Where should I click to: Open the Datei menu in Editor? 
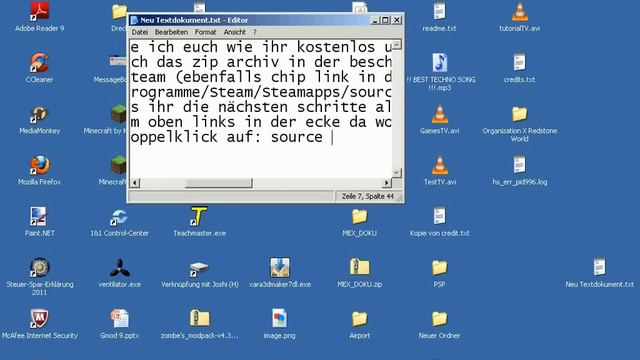(140, 32)
